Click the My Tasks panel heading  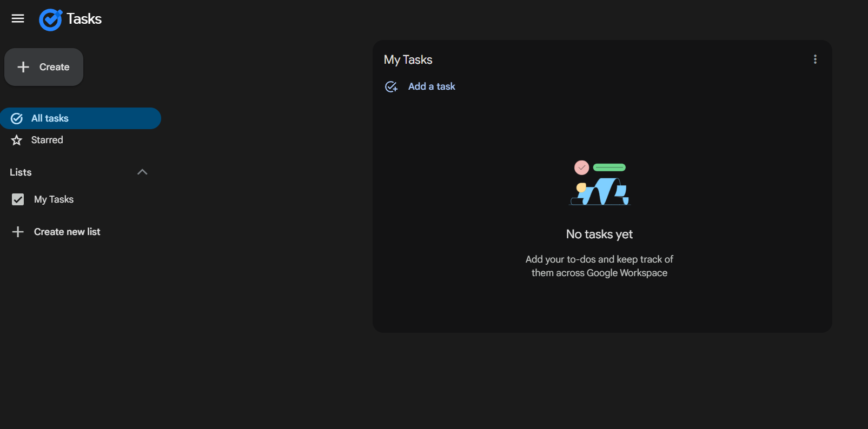408,59
